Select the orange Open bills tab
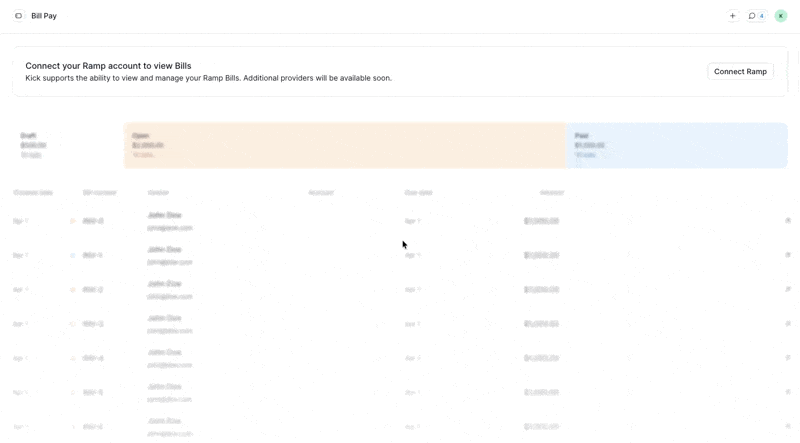The image size is (800, 443). click(x=344, y=145)
